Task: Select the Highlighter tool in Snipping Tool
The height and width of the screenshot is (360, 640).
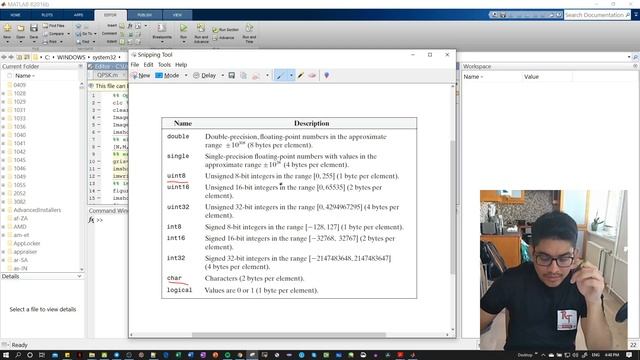Action: coord(301,76)
